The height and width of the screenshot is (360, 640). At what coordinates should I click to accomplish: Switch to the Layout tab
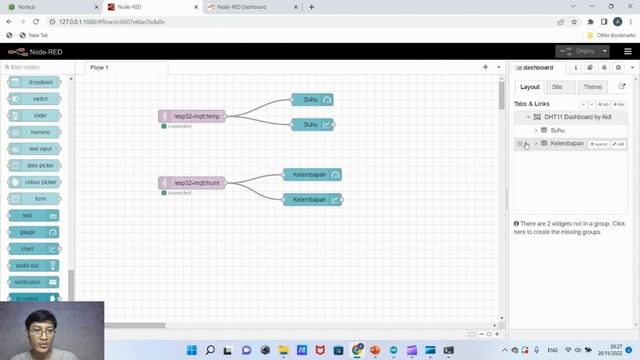[530, 87]
